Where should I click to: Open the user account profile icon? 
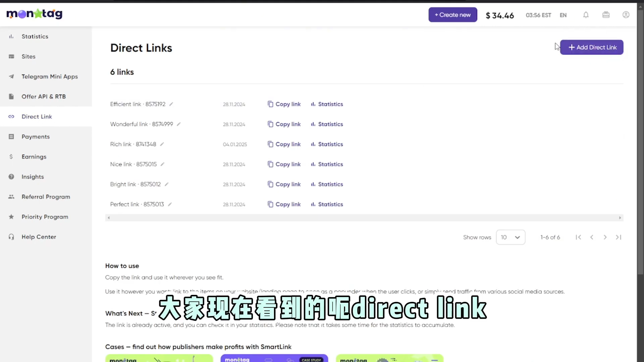click(x=626, y=15)
